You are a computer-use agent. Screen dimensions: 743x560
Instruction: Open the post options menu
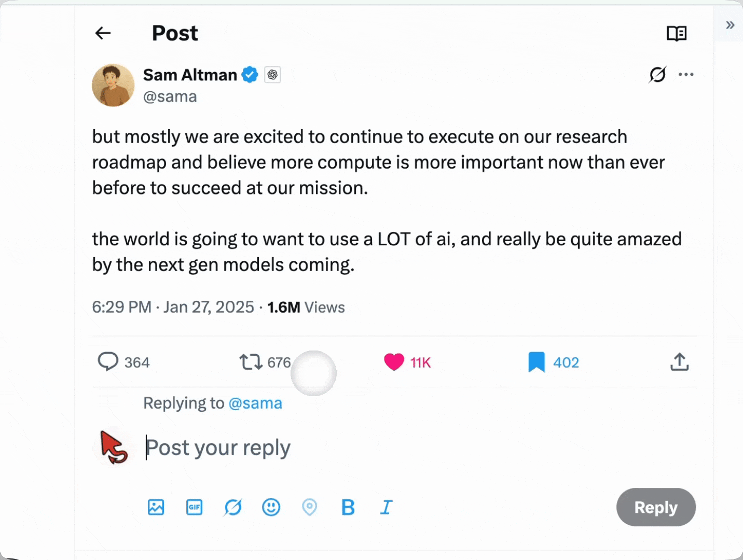pos(686,74)
